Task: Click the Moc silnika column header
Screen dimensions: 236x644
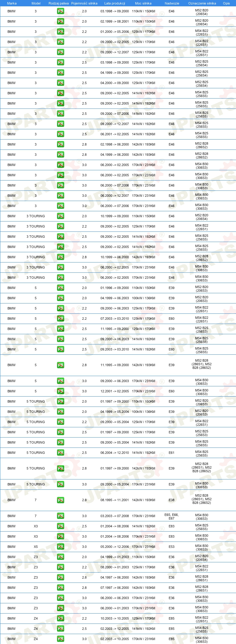Action: (143, 3)
